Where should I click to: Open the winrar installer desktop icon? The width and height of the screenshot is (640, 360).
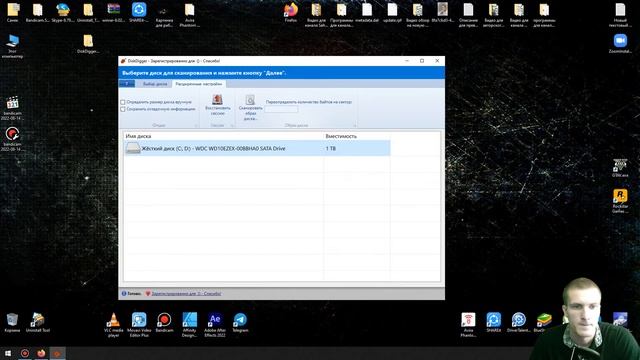click(x=113, y=12)
